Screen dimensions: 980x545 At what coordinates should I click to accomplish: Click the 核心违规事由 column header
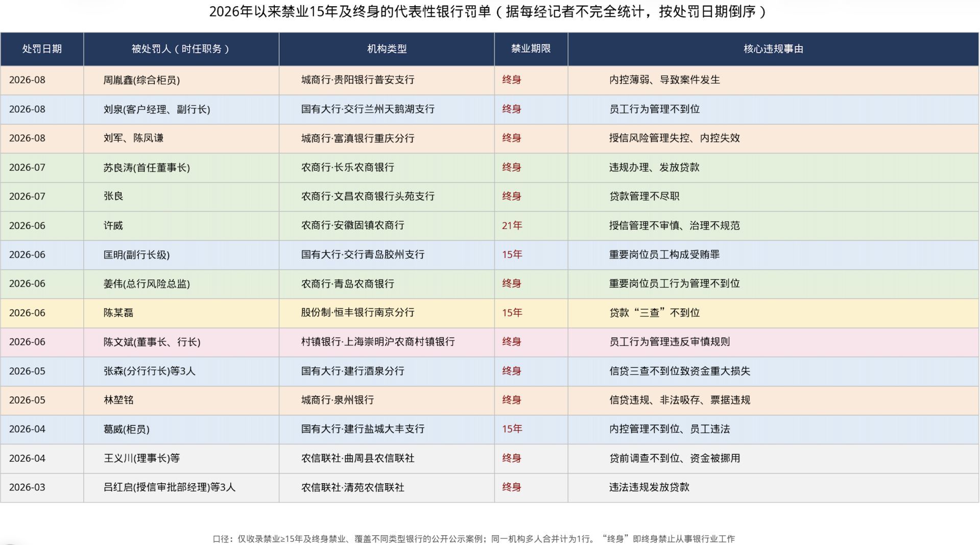(773, 49)
